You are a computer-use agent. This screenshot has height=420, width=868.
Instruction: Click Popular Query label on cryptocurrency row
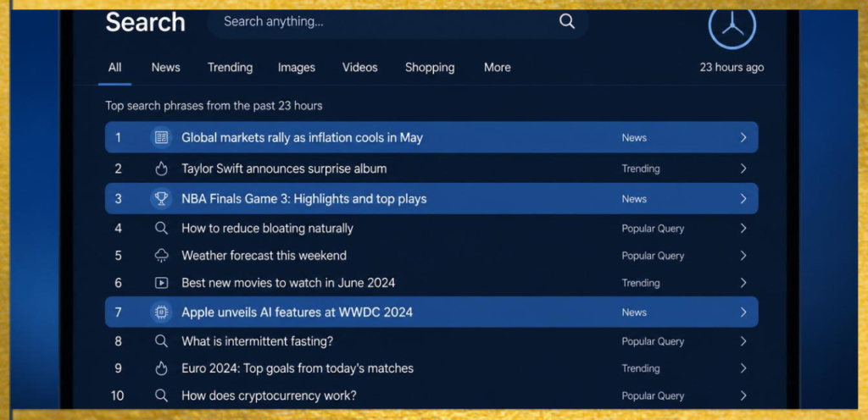654,395
